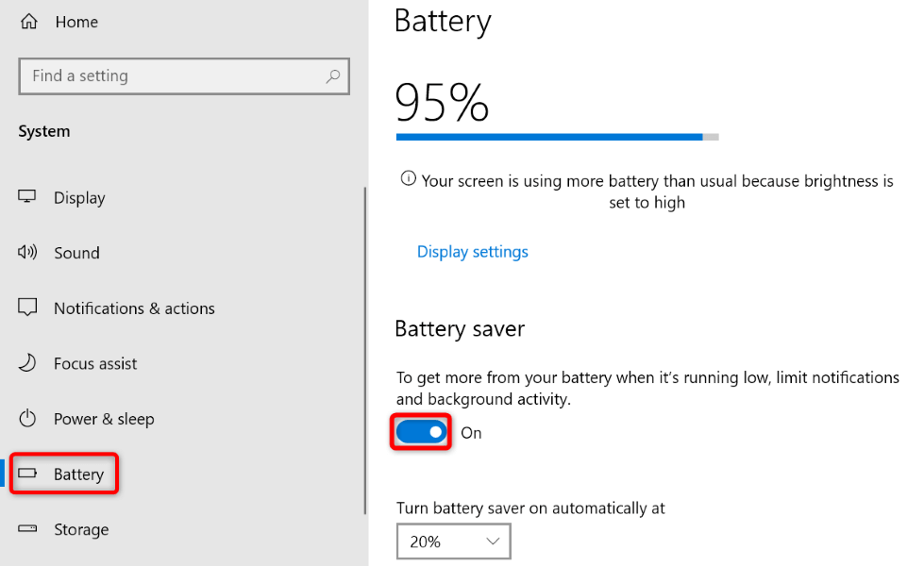The height and width of the screenshot is (566, 924).
Task: Click the search magnifier icon
Action: tap(333, 75)
